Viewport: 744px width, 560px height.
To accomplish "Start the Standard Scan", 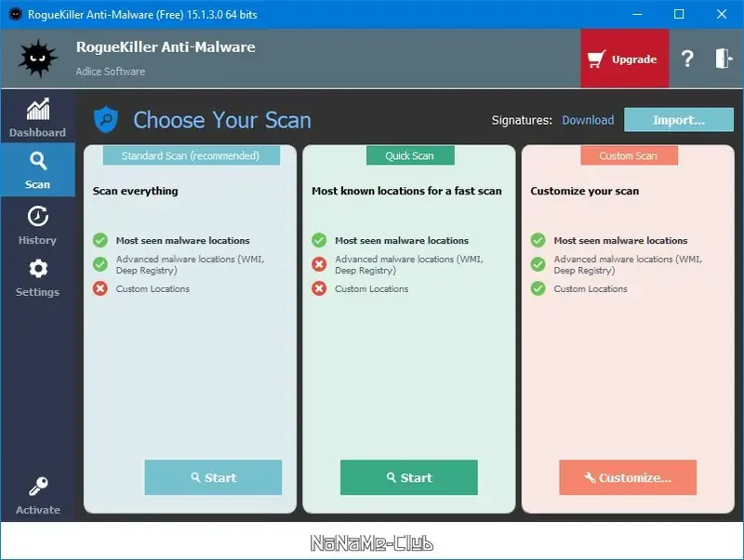I will 213,477.
